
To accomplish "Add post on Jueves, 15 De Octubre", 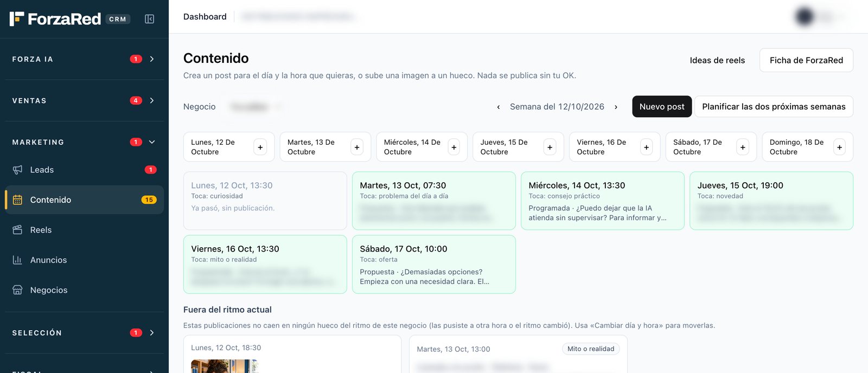I will point(550,147).
